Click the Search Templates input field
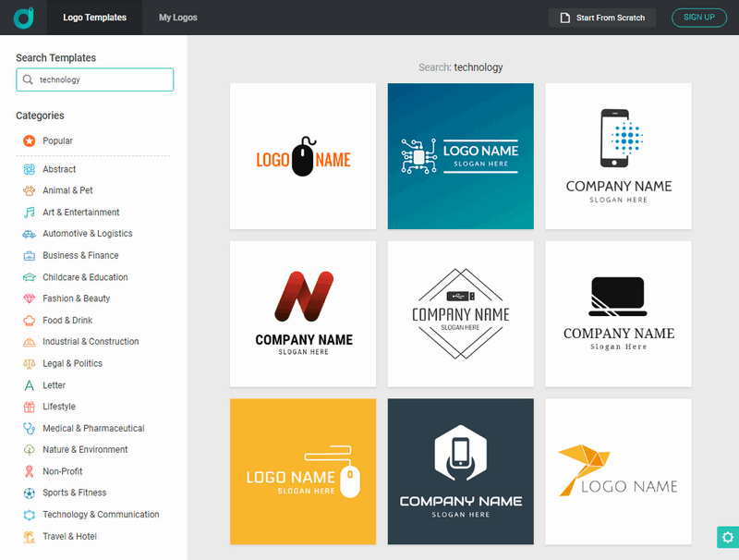 102,80
